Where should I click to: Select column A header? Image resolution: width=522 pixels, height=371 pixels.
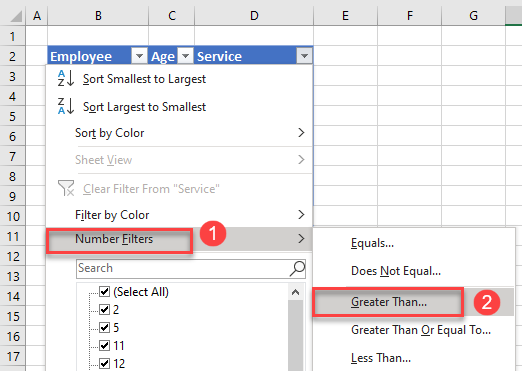37,16
